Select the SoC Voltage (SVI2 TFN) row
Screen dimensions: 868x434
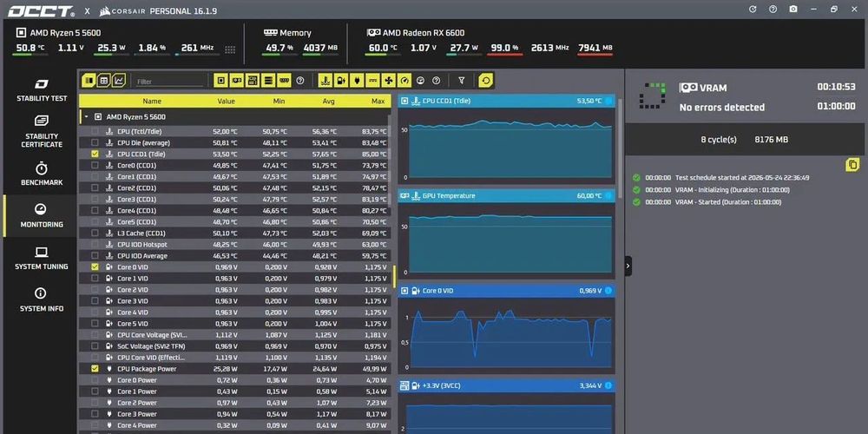234,346
